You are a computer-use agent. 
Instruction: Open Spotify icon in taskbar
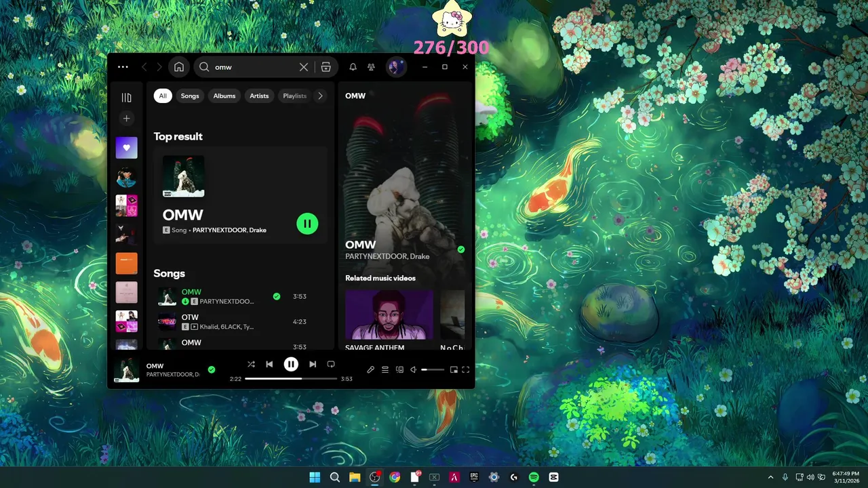pos(534,477)
